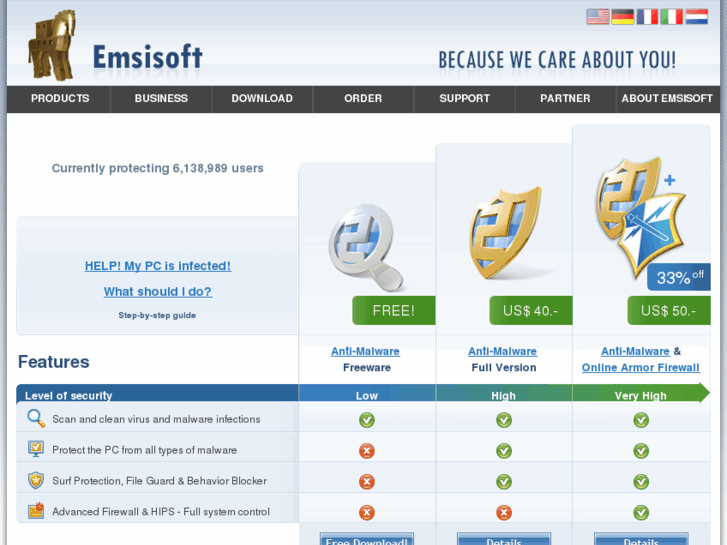This screenshot has width=727, height=545.
Task: Open the PRODUCTS menu
Action: tap(60, 98)
